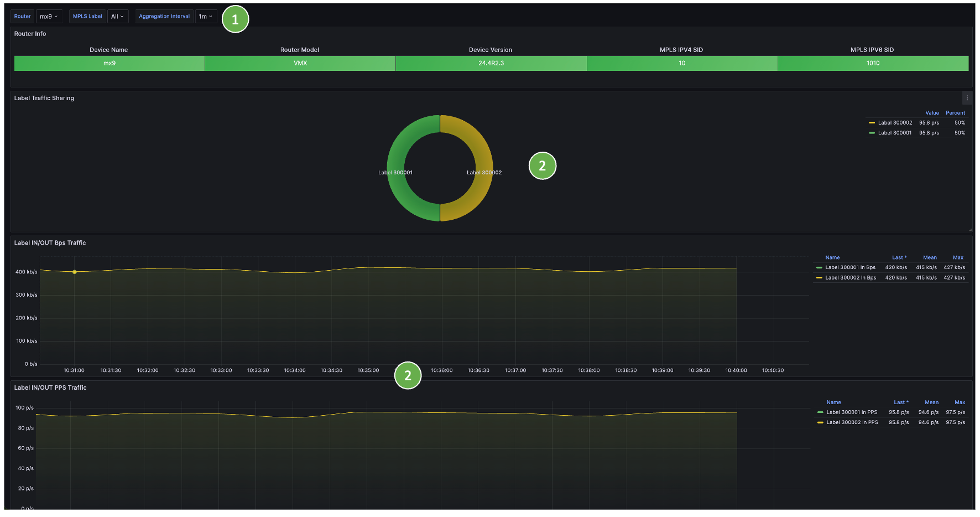Click the numbered callout 2 beside the donut chart
The width and height of the screenshot is (980, 517).
click(542, 166)
